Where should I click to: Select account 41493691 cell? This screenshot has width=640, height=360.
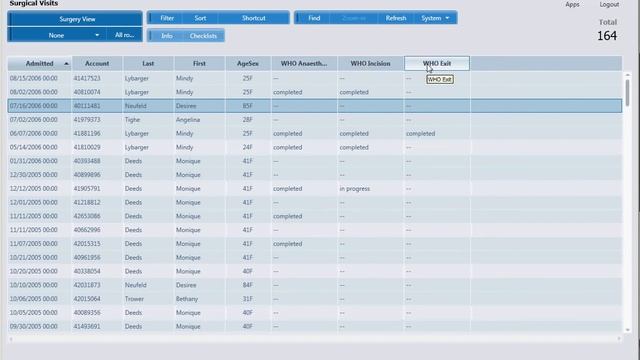tap(97, 326)
